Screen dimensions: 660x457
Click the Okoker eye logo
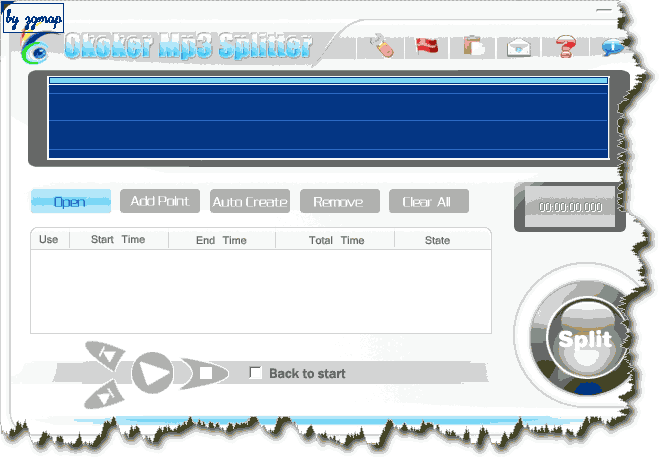point(35,50)
